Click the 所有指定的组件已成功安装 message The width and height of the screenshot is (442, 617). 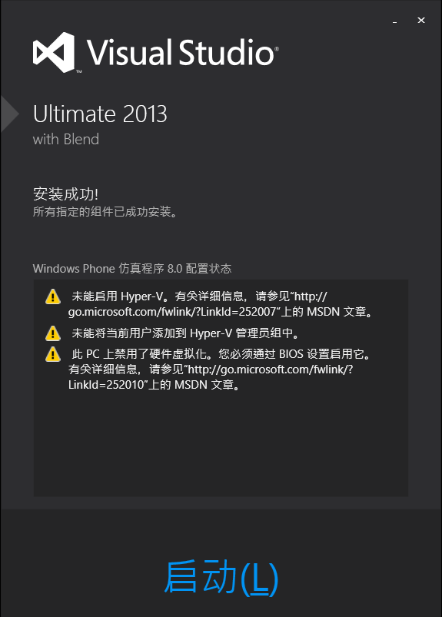pos(105,212)
